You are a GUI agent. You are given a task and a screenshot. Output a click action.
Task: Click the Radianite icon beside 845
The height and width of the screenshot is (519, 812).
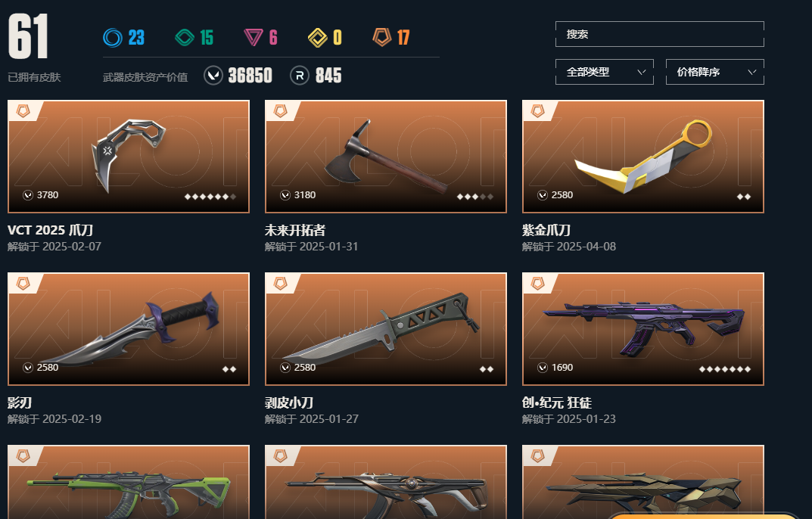pyautogui.click(x=300, y=76)
